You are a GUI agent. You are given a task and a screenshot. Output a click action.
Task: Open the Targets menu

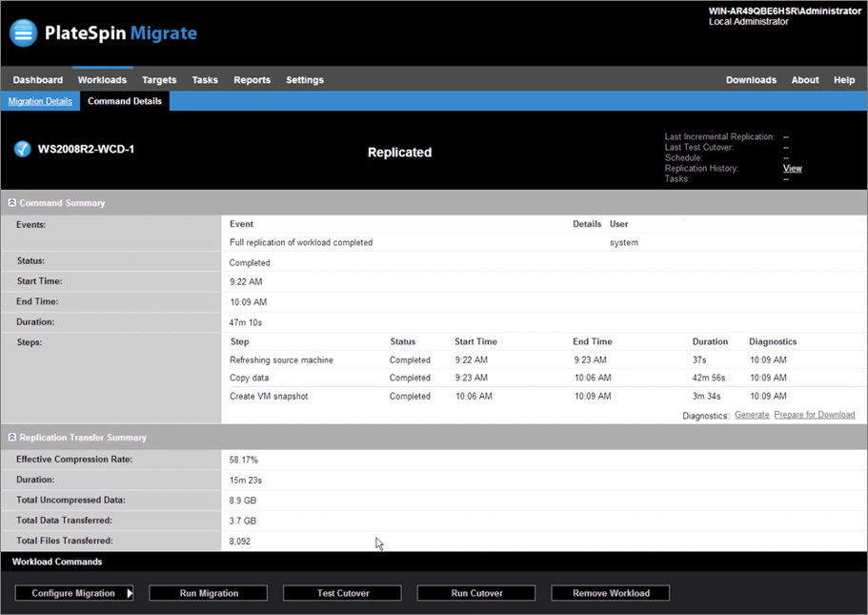click(x=159, y=80)
